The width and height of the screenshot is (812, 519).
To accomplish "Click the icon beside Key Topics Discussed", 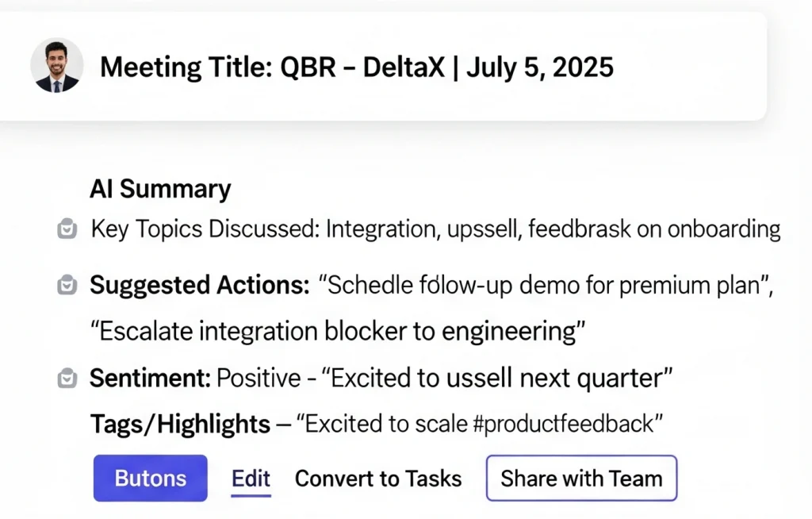I will point(67,230).
